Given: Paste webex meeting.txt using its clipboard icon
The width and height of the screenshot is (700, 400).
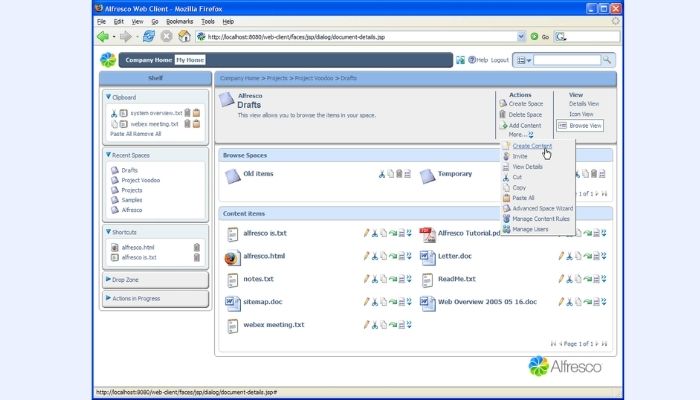Looking at the screenshot, I should pyautogui.click(x=196, y=124).
